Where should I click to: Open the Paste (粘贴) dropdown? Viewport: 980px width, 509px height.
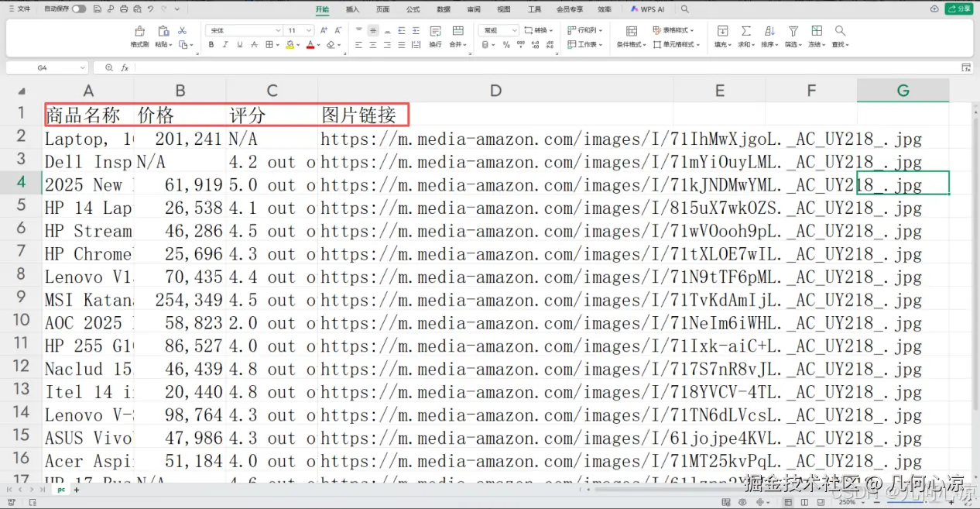click(163, 45)
